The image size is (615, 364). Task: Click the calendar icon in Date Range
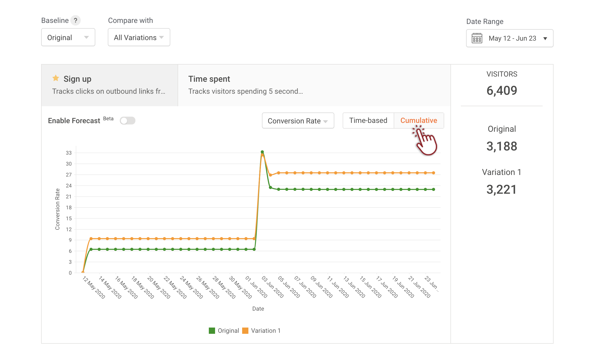477,38
